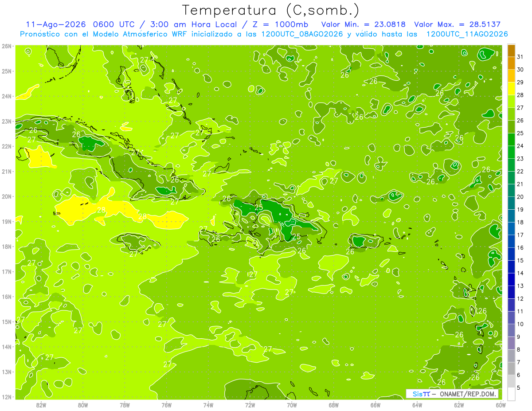Click the 24N latitude axis label

tap(7, 96)
